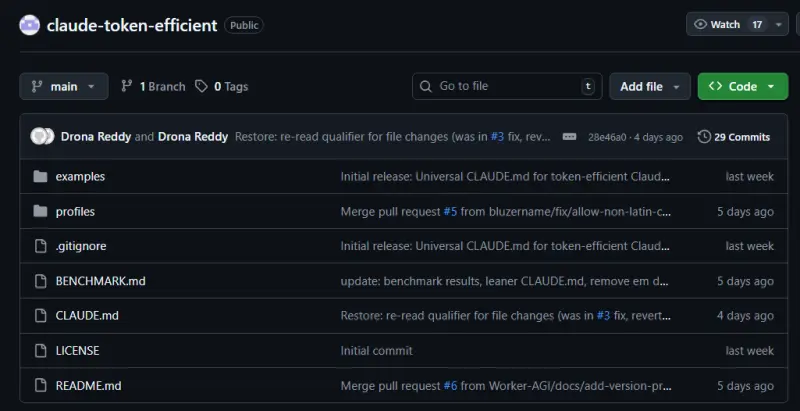Open the CLAUDE.md file
This screenshot has width=800, height=411.
click(87, 316)
